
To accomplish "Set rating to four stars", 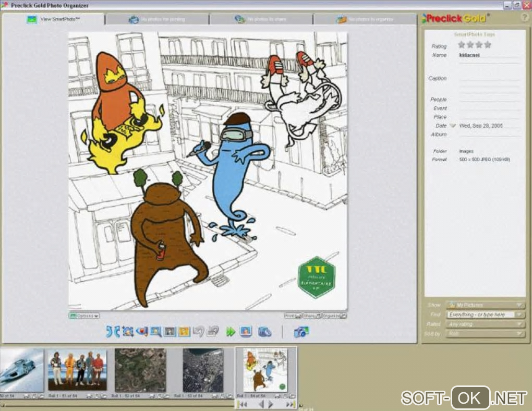I will (x=488, y=44).
